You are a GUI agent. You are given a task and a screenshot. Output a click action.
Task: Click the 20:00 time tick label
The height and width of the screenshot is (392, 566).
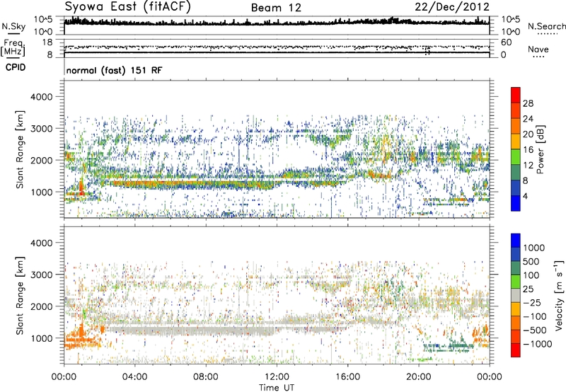[418, 377]
